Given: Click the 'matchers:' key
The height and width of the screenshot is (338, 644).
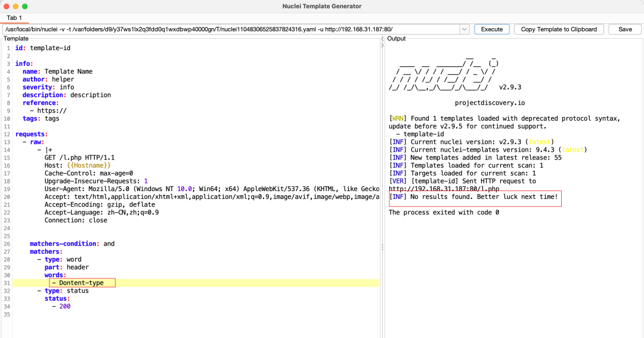Looking at the screenshot, I should [x=46, y=251].
